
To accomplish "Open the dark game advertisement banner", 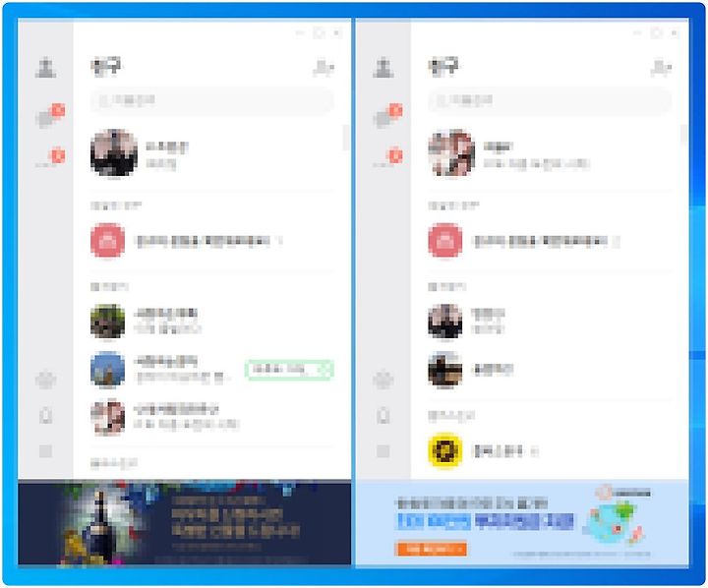I will click(x=184, y=522).
